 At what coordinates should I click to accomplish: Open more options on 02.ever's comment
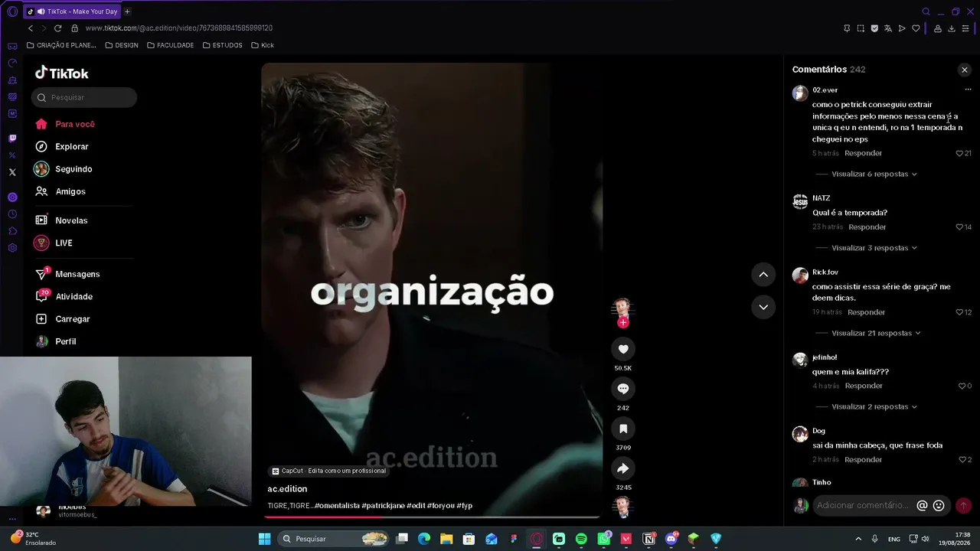tap(968, 90)
